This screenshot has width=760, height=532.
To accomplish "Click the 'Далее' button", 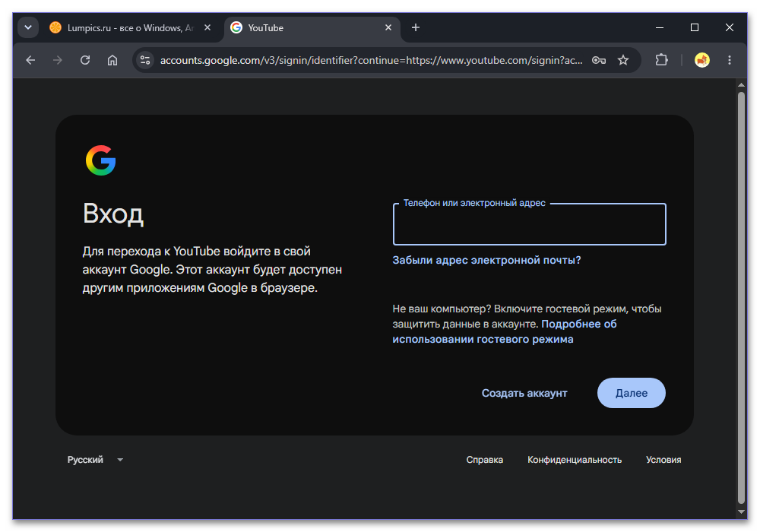I will click(x=632, y=393).
